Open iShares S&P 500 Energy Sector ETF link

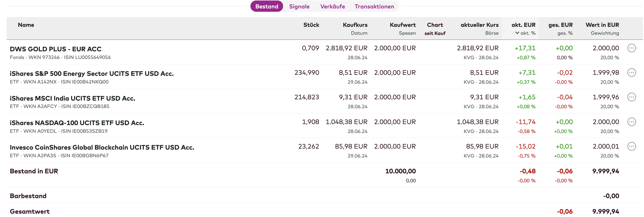(x=92, y=74)
